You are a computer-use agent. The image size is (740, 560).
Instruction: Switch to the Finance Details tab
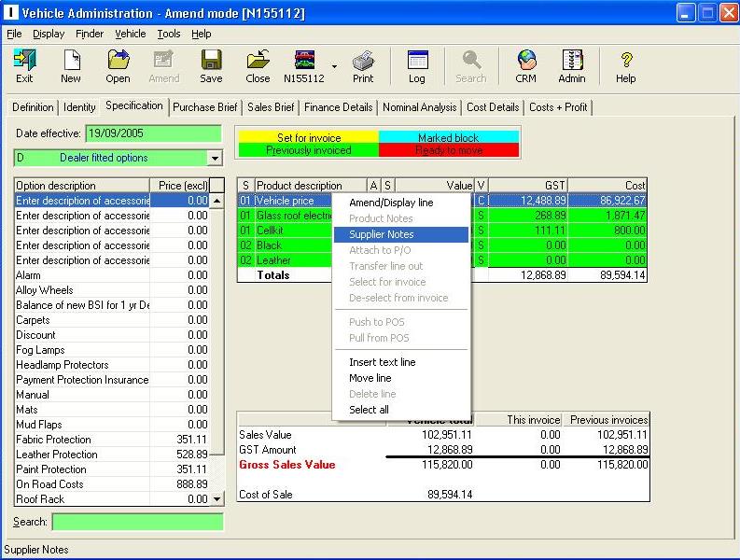[339, 107]
